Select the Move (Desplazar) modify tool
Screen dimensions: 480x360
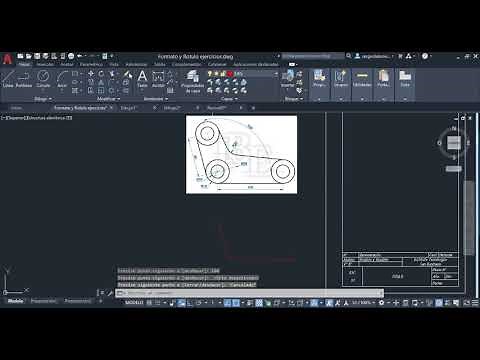click(91, 74)
